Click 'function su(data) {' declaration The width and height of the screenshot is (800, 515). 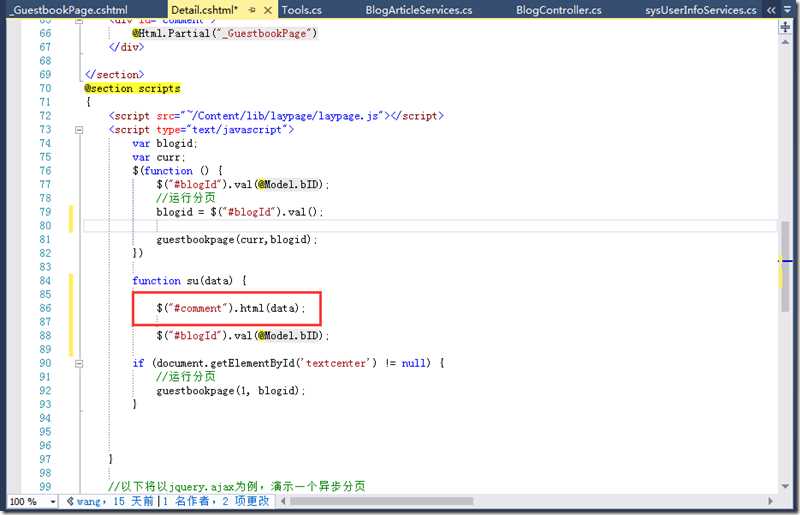point(189,281)
